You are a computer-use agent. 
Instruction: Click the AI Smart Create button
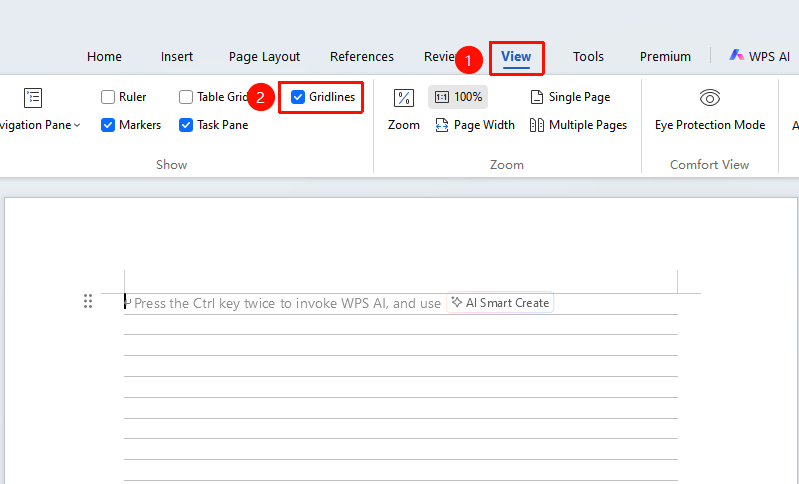click(500, 303)
